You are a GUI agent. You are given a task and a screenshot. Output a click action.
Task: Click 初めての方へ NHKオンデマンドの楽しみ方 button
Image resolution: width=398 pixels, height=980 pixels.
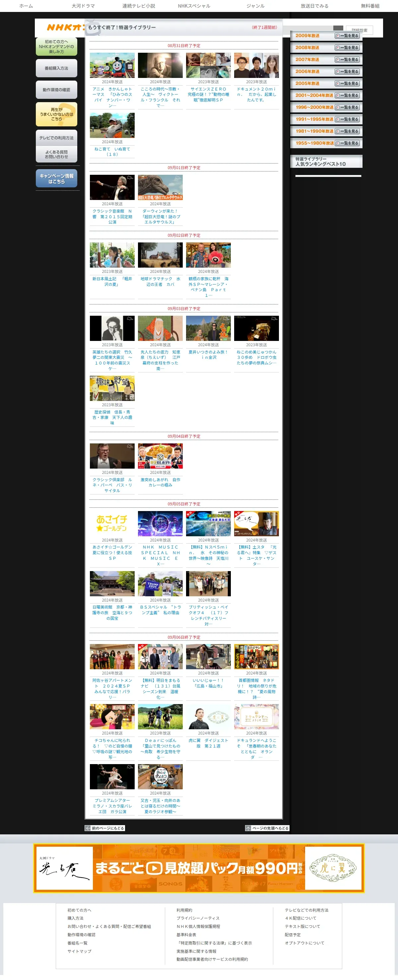56,46
